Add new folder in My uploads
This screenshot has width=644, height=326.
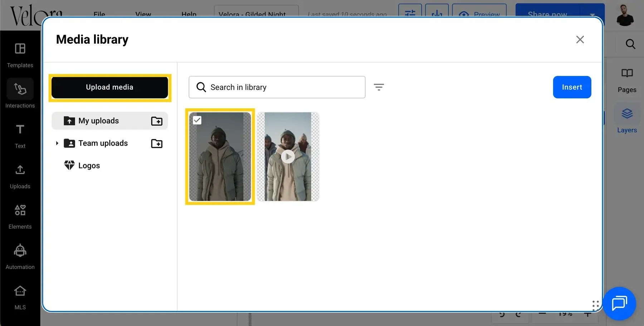pyautogui.click(x=157, y=121)
